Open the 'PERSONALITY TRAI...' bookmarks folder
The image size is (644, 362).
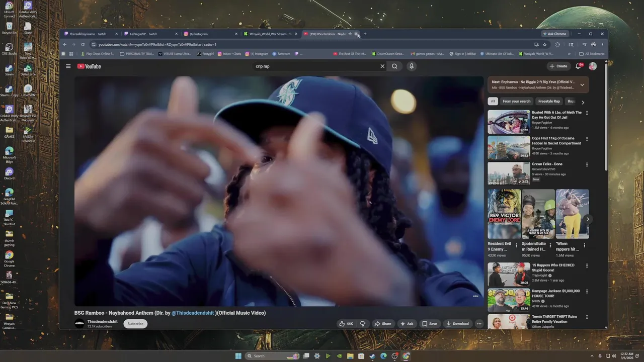pos(137,54)
